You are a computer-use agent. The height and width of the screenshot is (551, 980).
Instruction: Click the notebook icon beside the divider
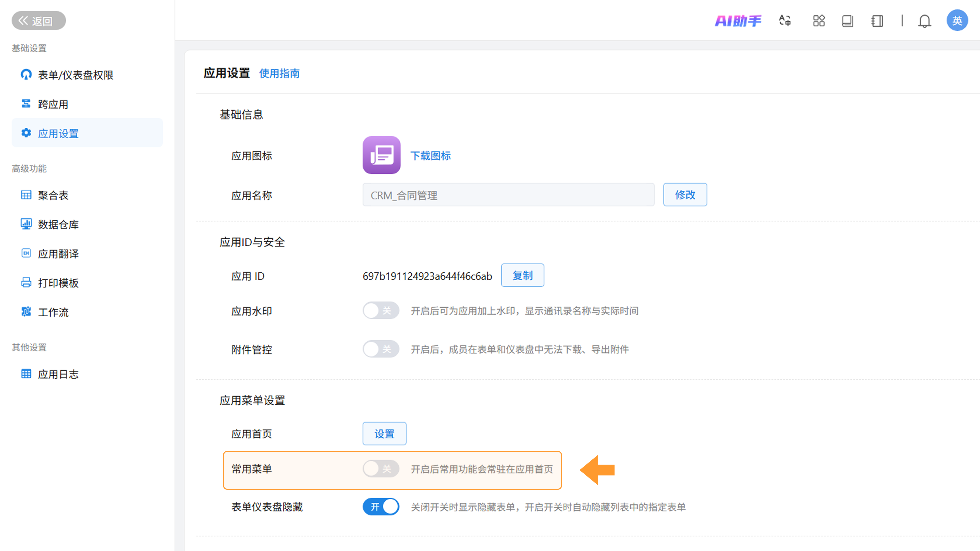click(877, 20)
